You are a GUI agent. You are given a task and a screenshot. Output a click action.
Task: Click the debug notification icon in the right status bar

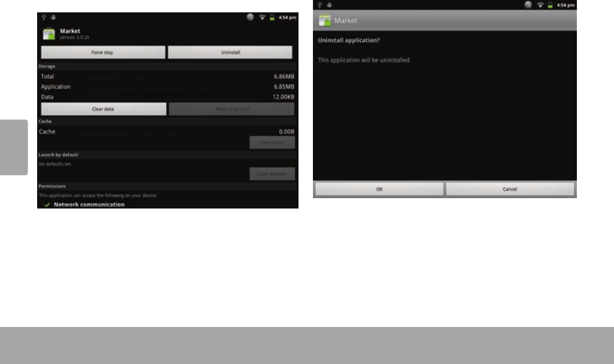coord(329,5)
